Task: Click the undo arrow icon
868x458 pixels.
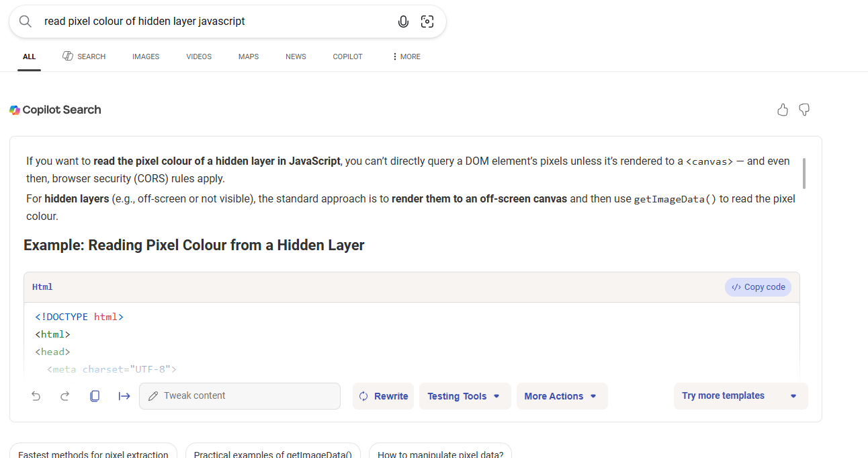Action: click(x=36, y=396)
